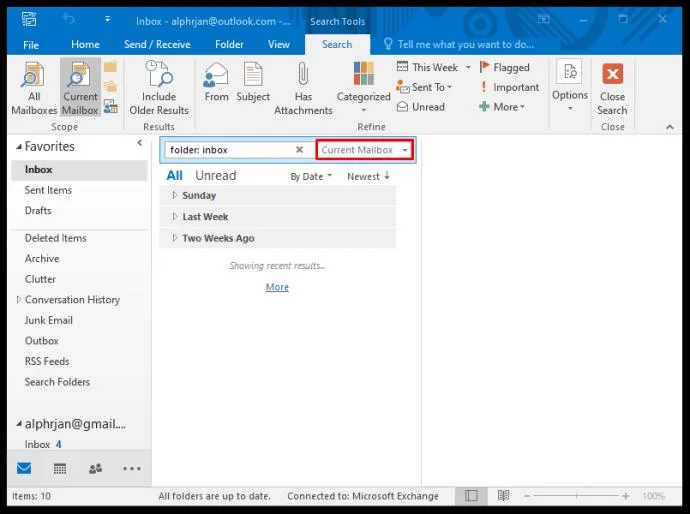
Task: Open Mail view in navigation bar
Action: [x=24, y=469]
